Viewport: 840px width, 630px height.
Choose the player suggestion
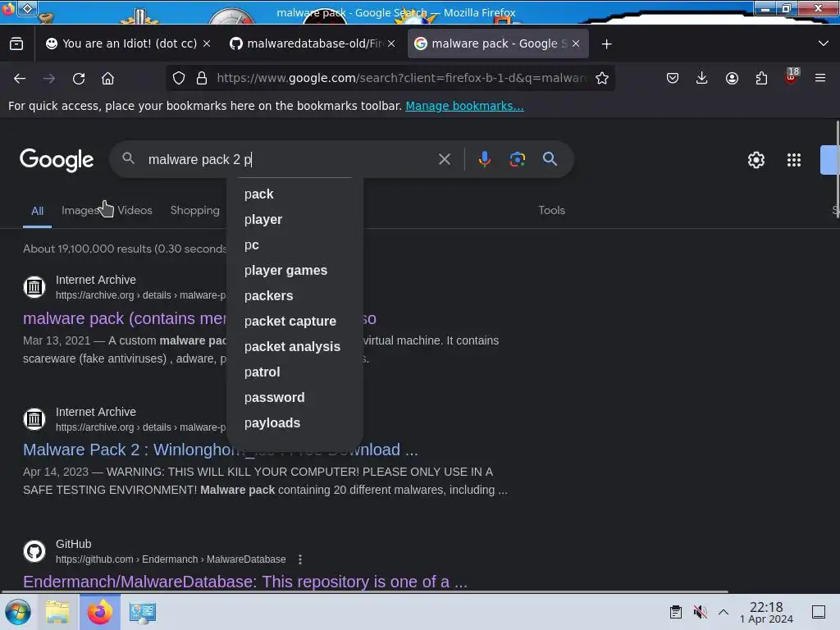pos(294,220)
